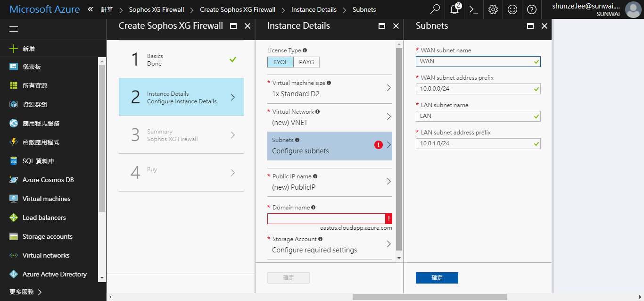Open portal settings gear
The width and height of the screenshot is (644, 301).
[x=493, y=9]
